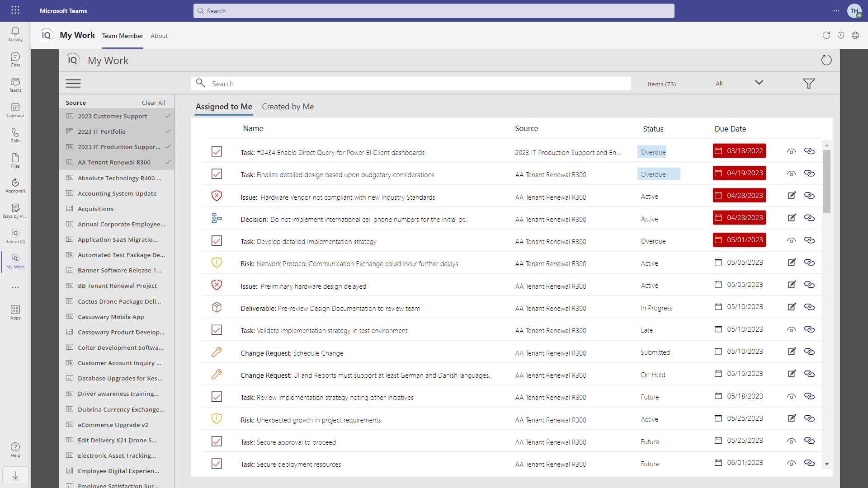Image resolution: width=868 pixels, height=488 pixels.
Task: Open Files in the Teams sidebar
Action: pyautogui.click(x=15, y=160)
